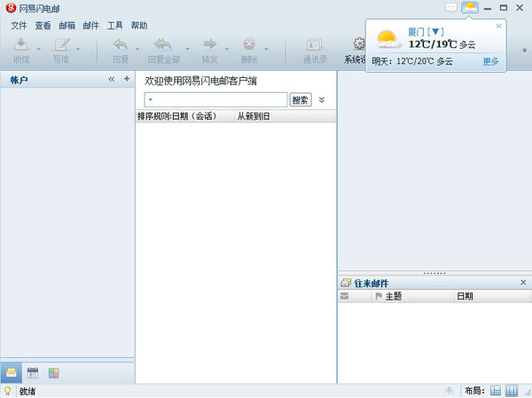Open the 查看 menu
532x398 pixels.
pos(43,26)
